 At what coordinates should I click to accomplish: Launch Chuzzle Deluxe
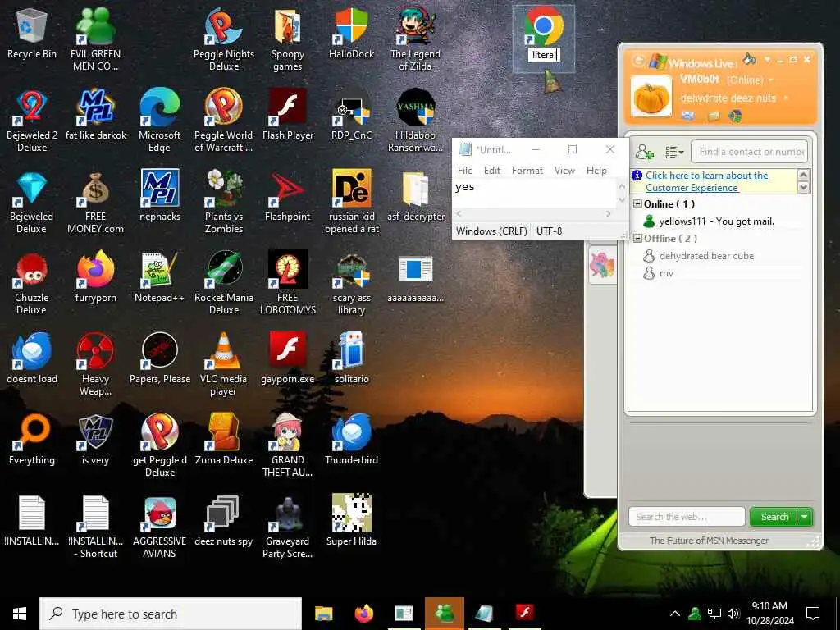click(32, 283)
